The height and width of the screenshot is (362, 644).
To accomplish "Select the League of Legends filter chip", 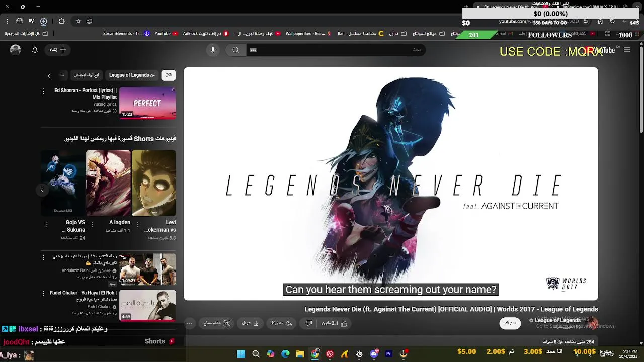I will [132, 75].
